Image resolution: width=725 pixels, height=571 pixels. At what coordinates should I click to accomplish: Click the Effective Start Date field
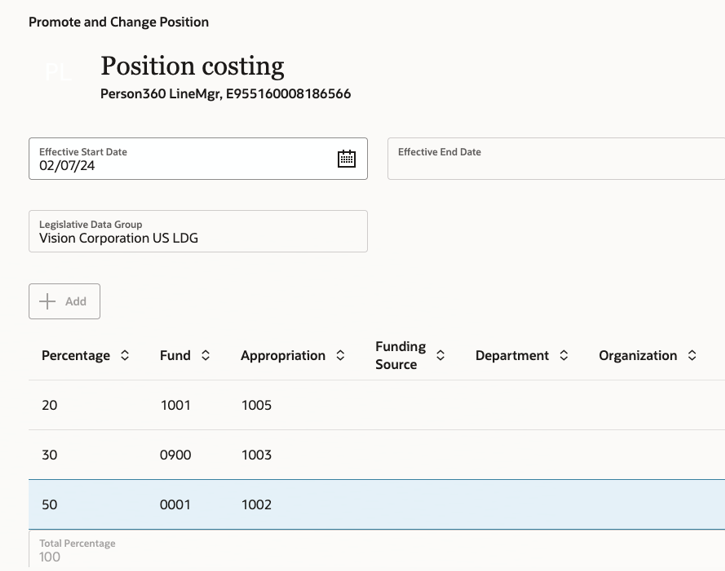180,159
